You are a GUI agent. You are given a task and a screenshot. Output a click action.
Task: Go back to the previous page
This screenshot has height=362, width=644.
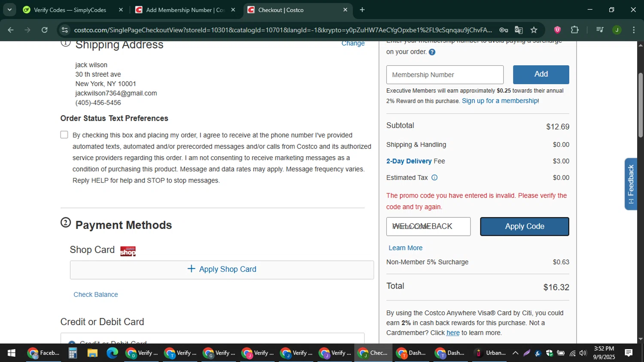[x=11, y=30]
